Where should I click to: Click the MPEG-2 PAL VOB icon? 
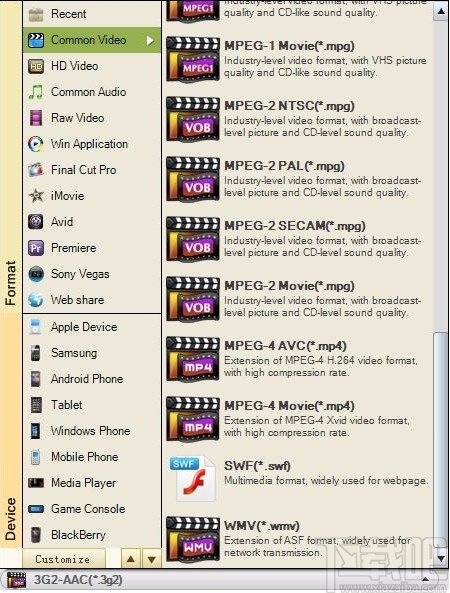pos(193,179)
